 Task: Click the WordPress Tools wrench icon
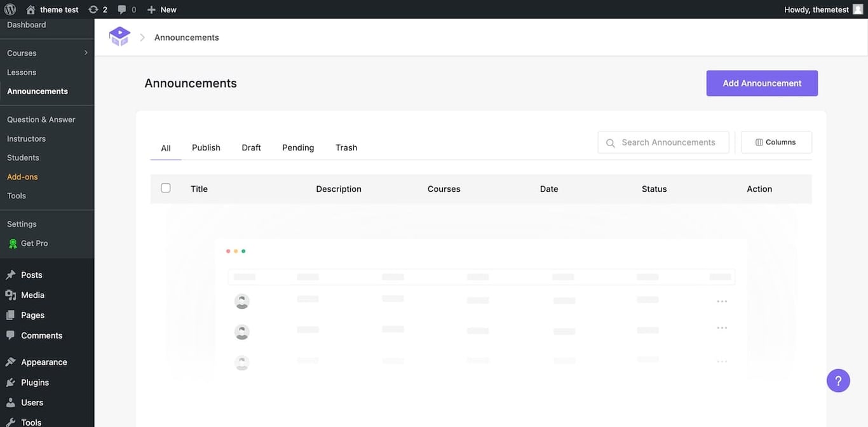10,423
